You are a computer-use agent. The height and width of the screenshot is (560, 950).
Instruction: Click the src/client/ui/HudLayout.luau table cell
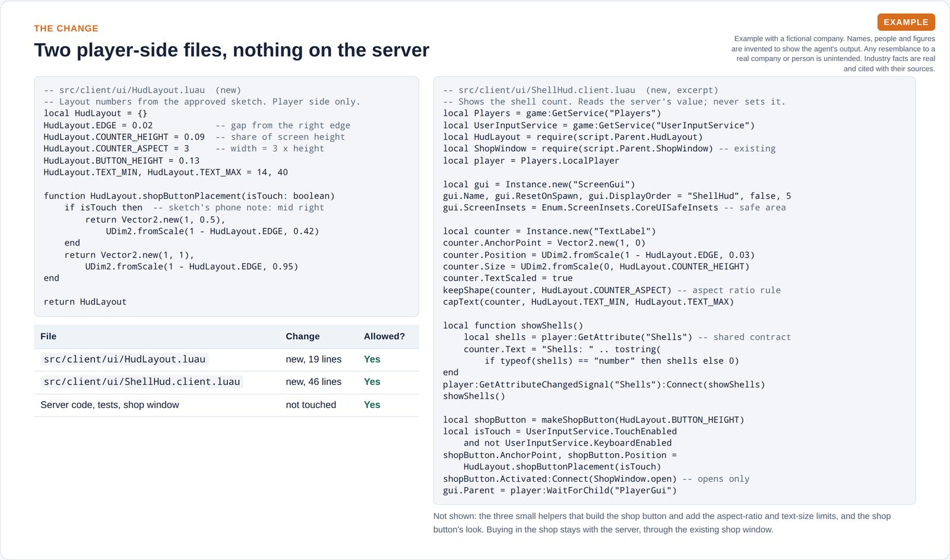click(x=125, y=359)
